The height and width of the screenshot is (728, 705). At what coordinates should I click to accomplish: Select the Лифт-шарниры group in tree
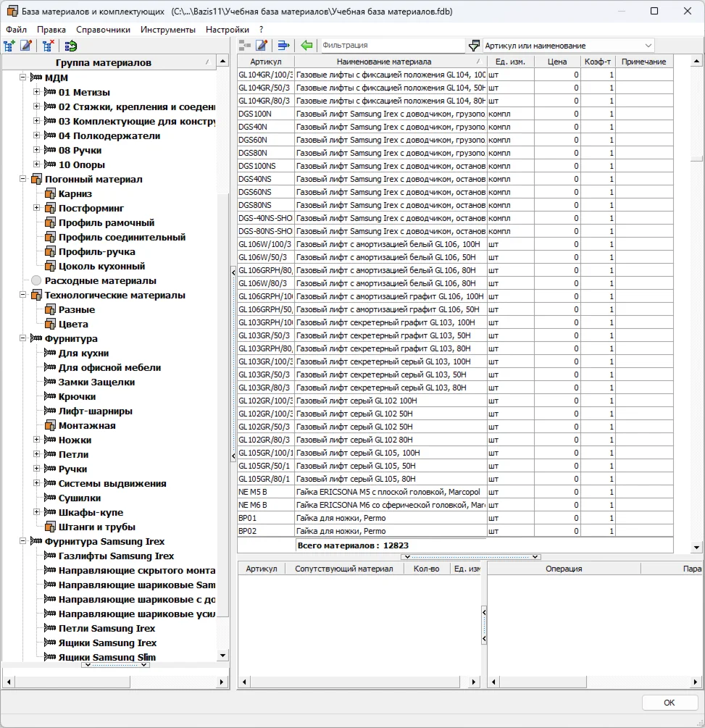click(95, 411)
